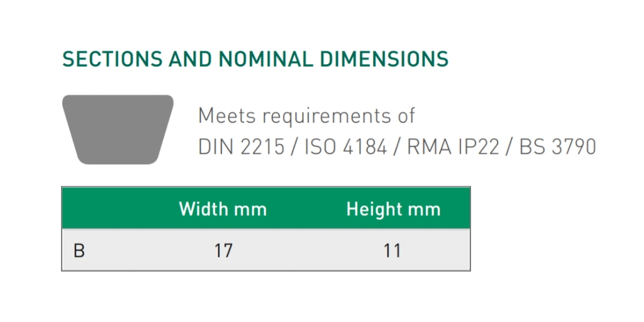Select the width value '17' cell
This screenshot has height=322, width=644.
(x=223, y=250)
